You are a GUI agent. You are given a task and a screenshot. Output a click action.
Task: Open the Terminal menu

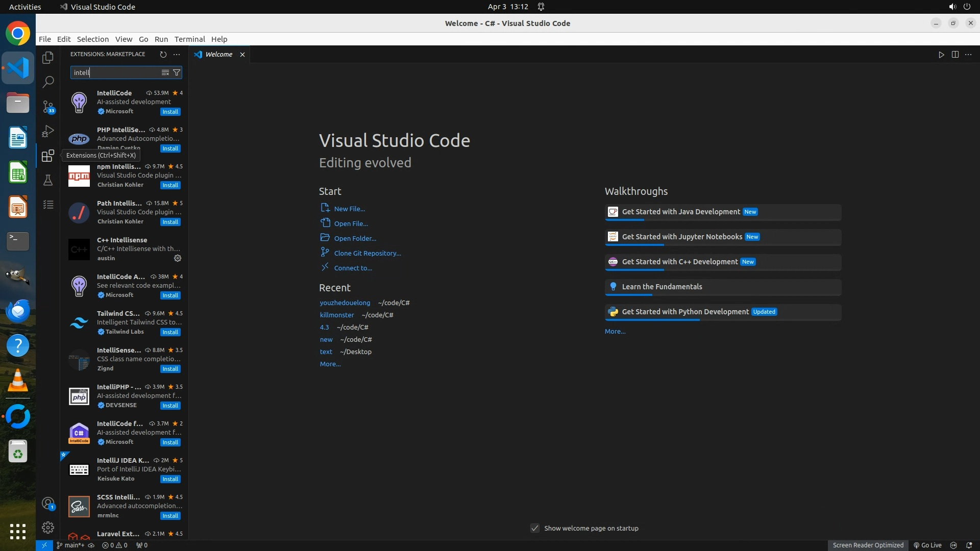tap(189, 39)
